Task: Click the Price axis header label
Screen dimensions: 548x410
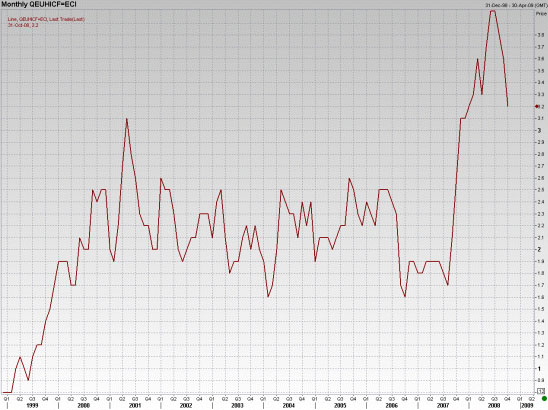Action: (x=541, y=14)
